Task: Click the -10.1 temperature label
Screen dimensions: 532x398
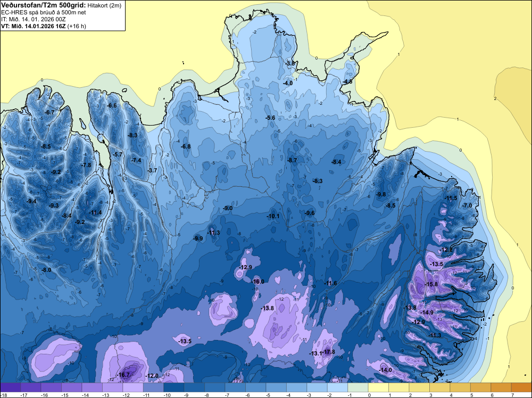Action: [x=273, y=216]
